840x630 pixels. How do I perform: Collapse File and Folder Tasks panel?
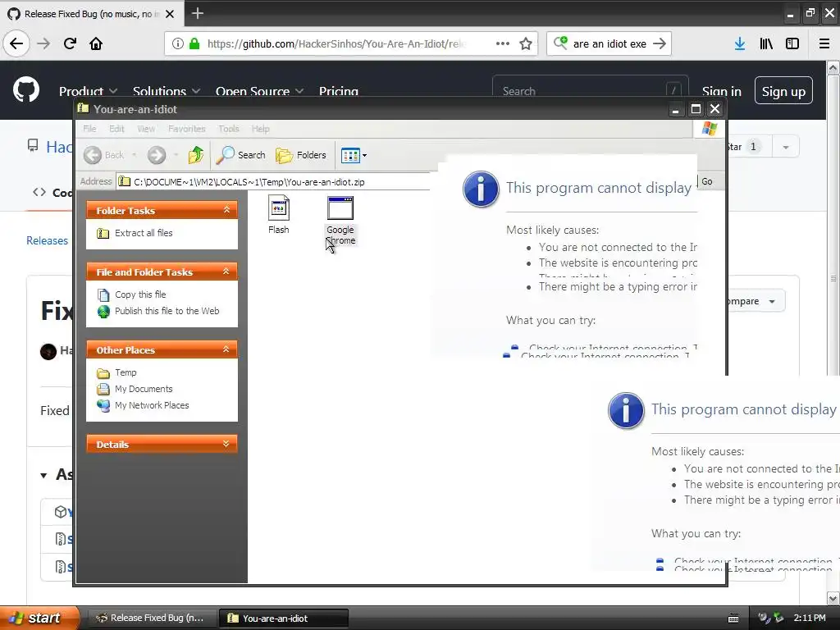tap(226, 272)
